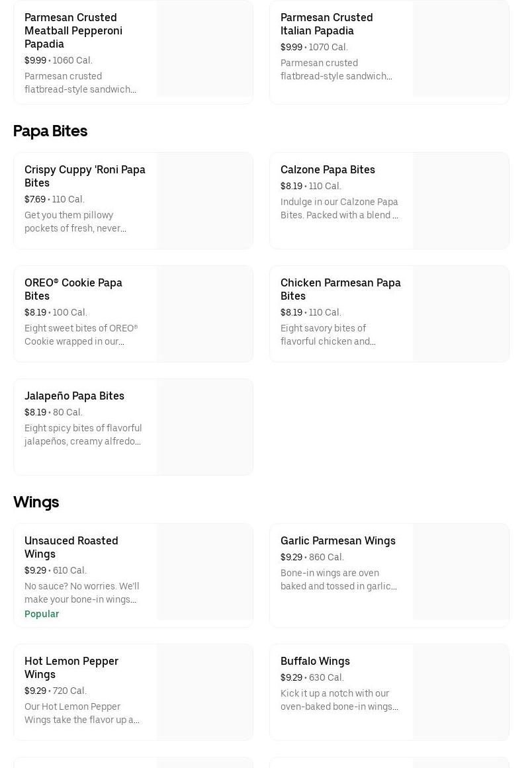
Task: Open Crispy Cuppy 'Roni Papa Bites
Action: click(85, 176)
